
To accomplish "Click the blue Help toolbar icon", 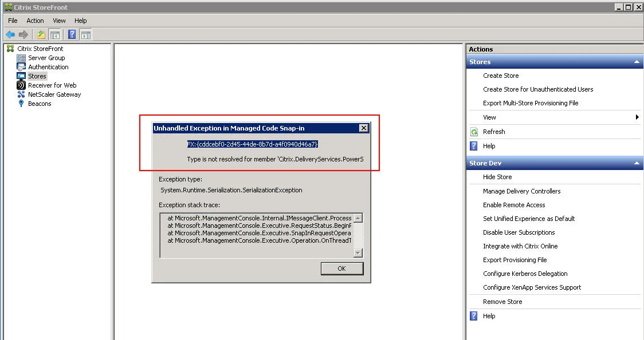I will [x=72, y=35].
